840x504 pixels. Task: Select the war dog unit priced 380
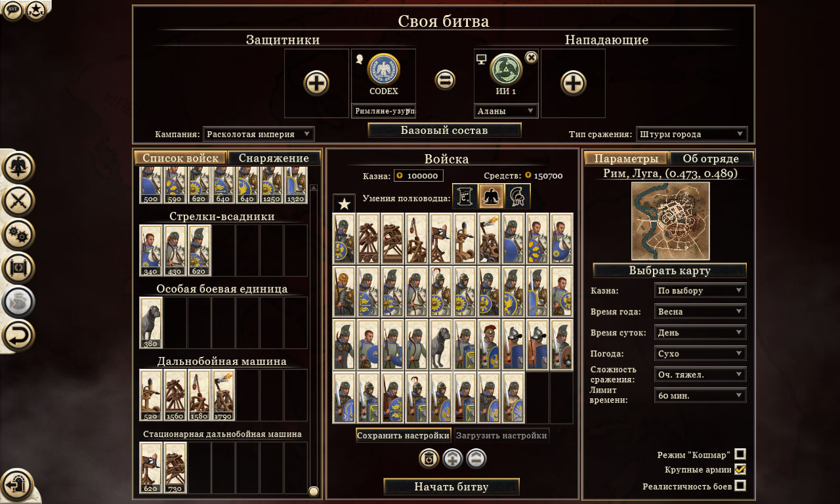click(x=151, y=322)
